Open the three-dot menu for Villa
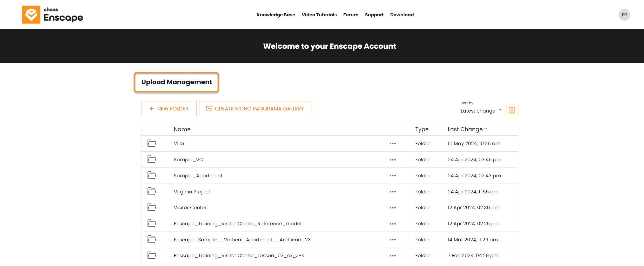 coord(393,144)
